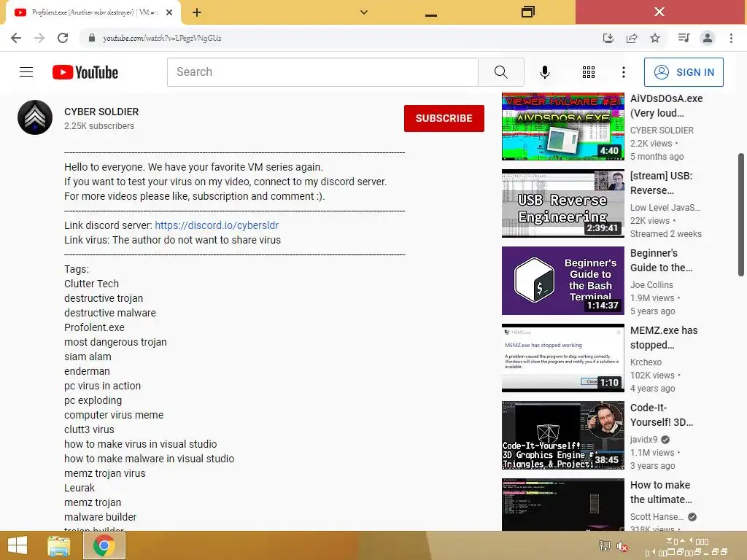Open the discord.io/cybersldr link
The height and width of the screenshot is (560, 747).
[217, 225]
